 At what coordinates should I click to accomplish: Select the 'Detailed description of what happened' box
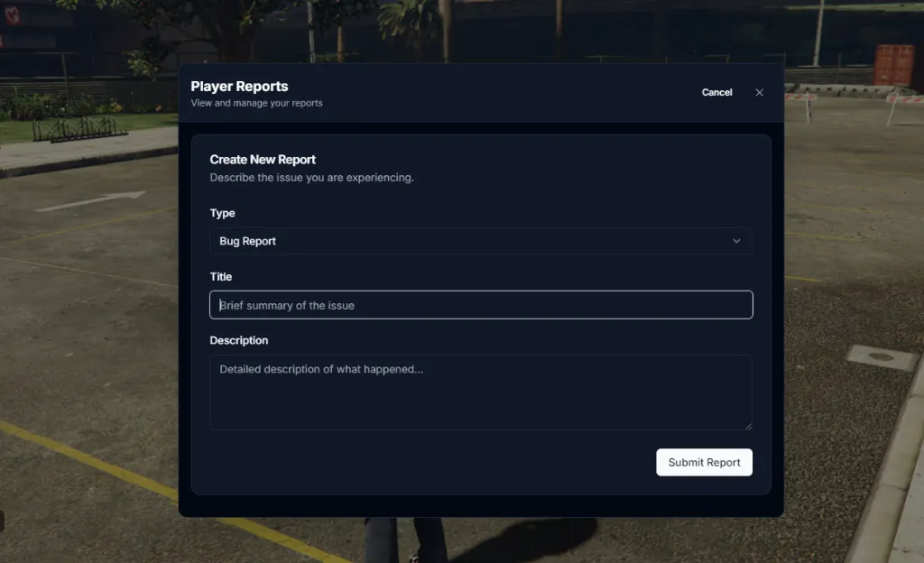point(480,392)
